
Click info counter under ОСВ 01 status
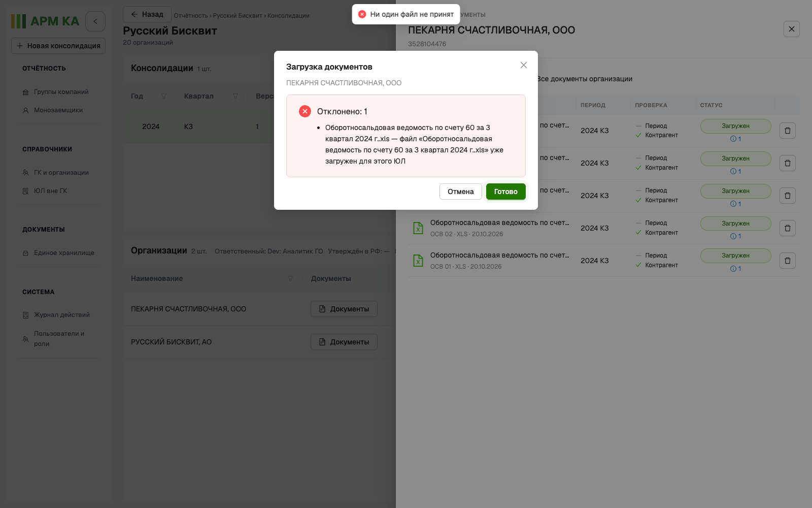[736, 269]
